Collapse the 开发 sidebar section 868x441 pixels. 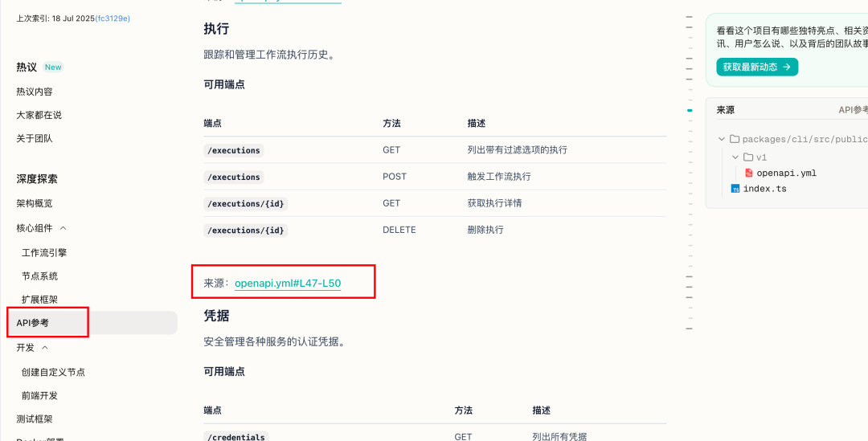tap(45, 348)
